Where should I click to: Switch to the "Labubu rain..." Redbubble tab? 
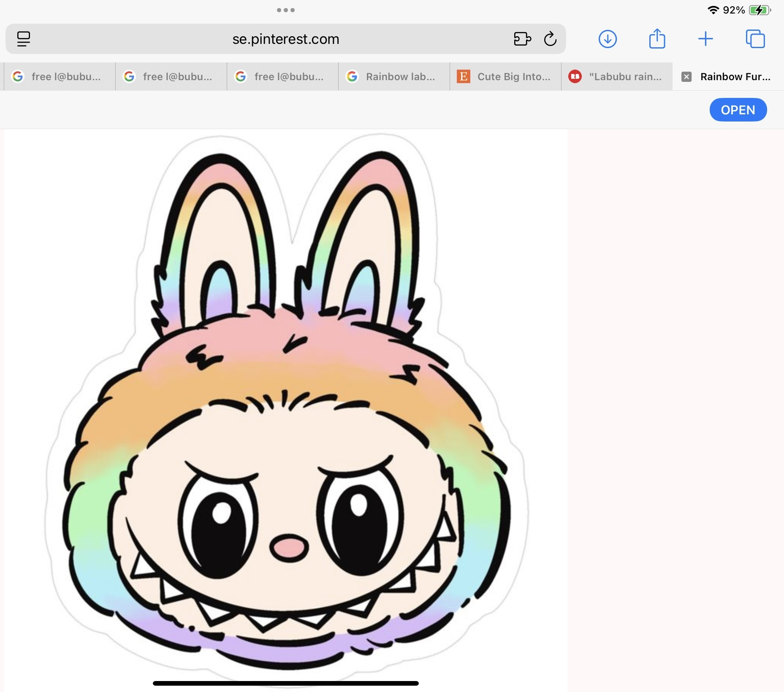tap(617, 77)
